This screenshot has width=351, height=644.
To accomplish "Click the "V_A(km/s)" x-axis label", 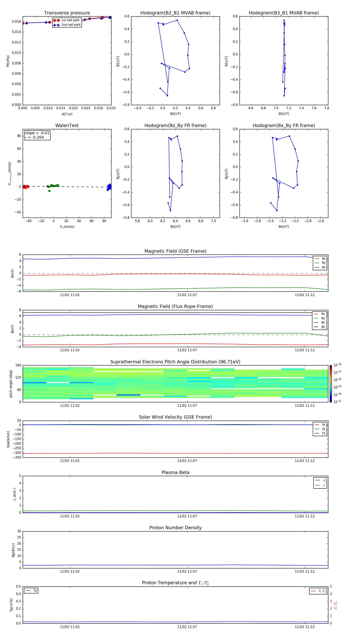I will coord(67,227).
